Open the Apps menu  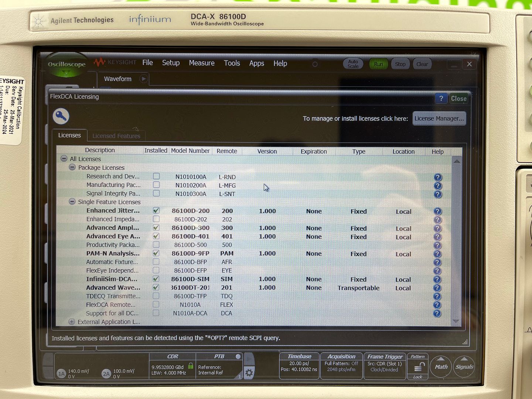pyautogui.click(x=257, y=64)
